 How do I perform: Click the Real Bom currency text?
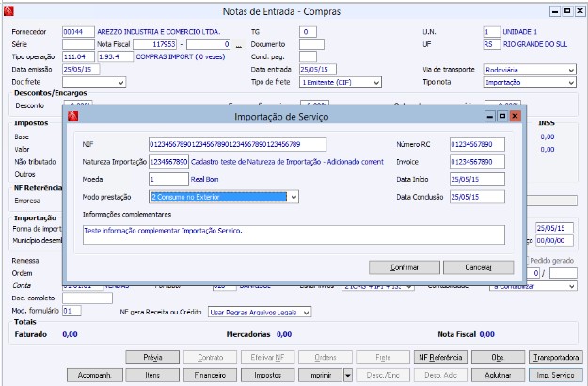204,179
